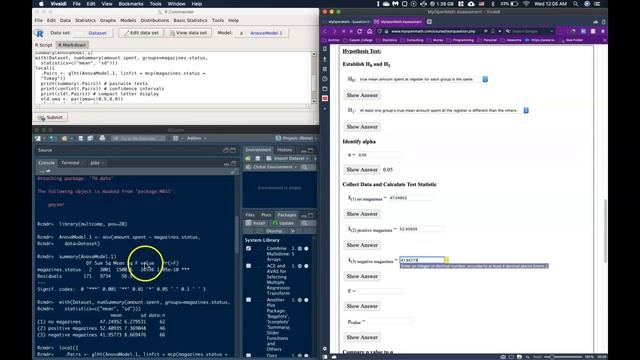Click the Vivaldi bookmarks panel icon

325,49
